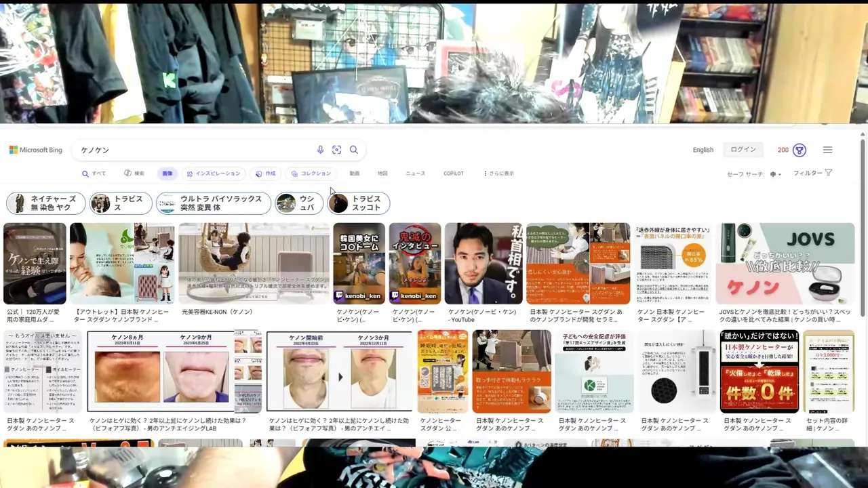This screenshot has width=868, height=488.
Task: Open the ケノン開始前 / 3か月 comparison thumbnail
Action: 339,371
